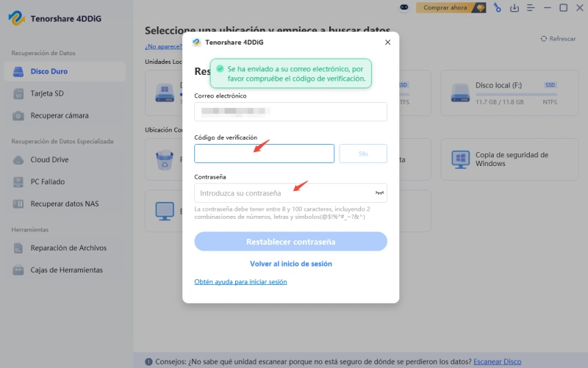
Task: Click the toolbox icon
Action: [18, 270]
